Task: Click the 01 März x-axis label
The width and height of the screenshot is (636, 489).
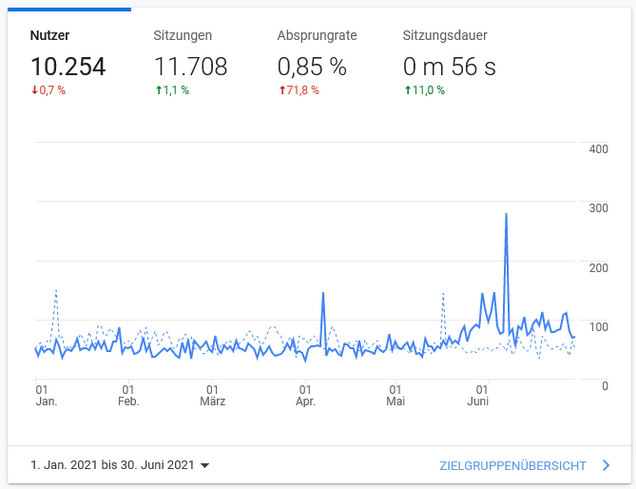Action: (212, 395)
